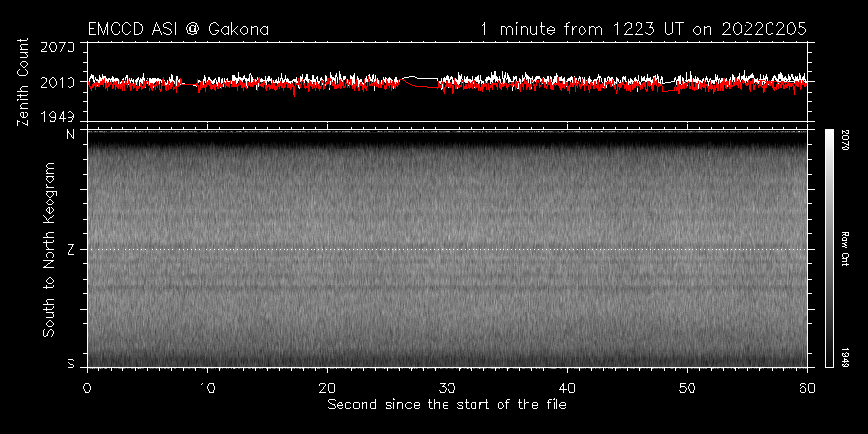Image resolution: width=868 pixels, height=434 pixels.
Task: Click the 50 tick label on the time axis
Action: pyautogui.click(x=687, y=387)
